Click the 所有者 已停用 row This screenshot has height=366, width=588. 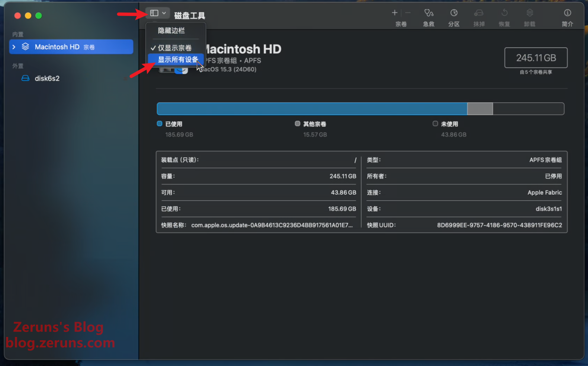click(x=464, y=176)
